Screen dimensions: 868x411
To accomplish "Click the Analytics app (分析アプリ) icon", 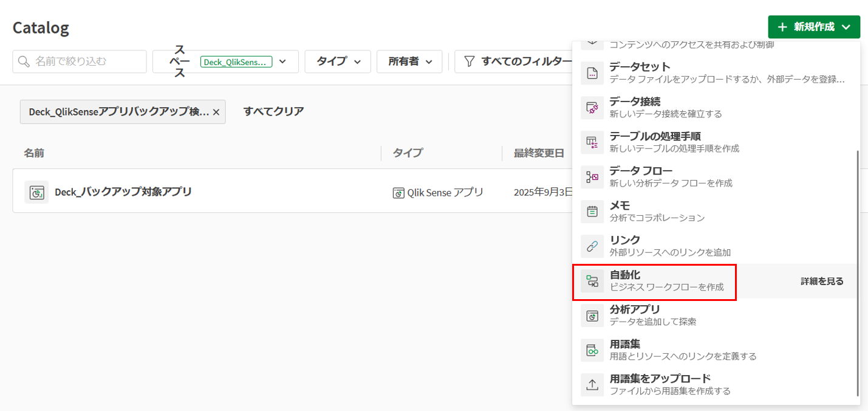I will 592,316.
